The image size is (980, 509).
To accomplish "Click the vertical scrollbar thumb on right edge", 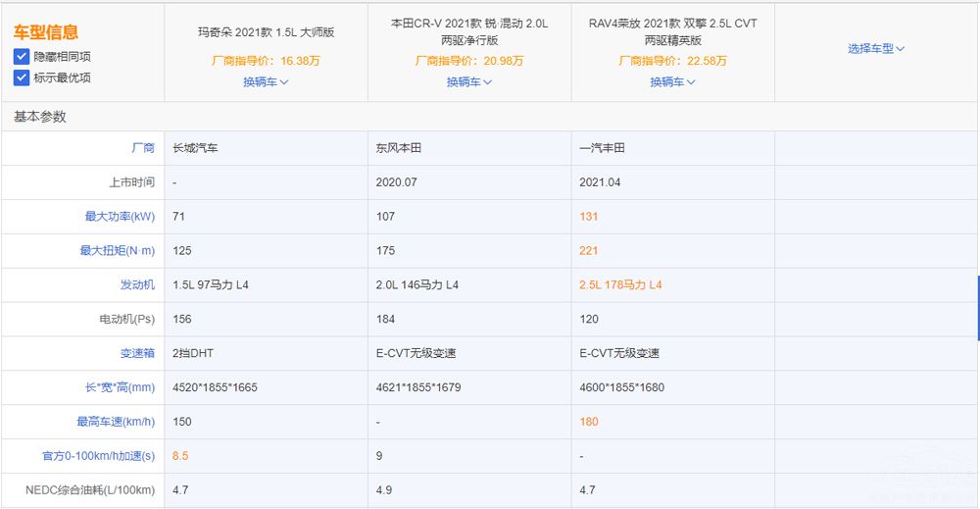I will (x=977, y=308).
